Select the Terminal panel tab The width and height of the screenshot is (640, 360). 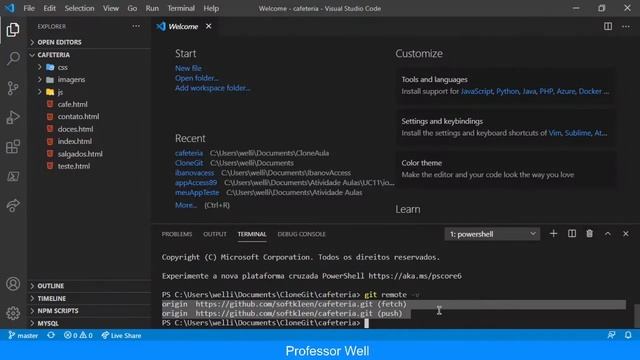[x=252, y=234]
